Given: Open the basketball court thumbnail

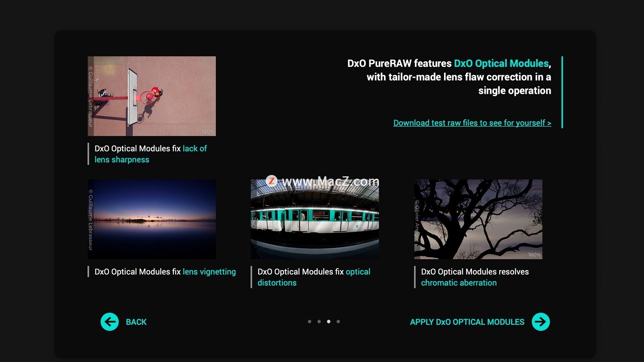Looking at the screenshot, I should pyautogui.click(x=152, y=96).
